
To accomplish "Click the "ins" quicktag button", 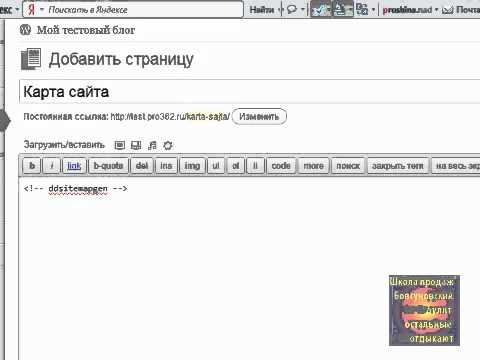I will point(166,166).
